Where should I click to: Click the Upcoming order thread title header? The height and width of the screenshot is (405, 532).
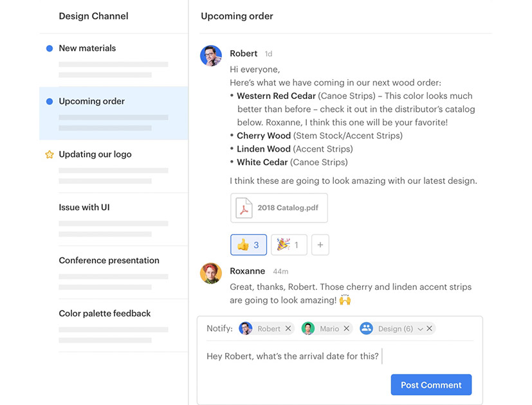coord(237,16)
